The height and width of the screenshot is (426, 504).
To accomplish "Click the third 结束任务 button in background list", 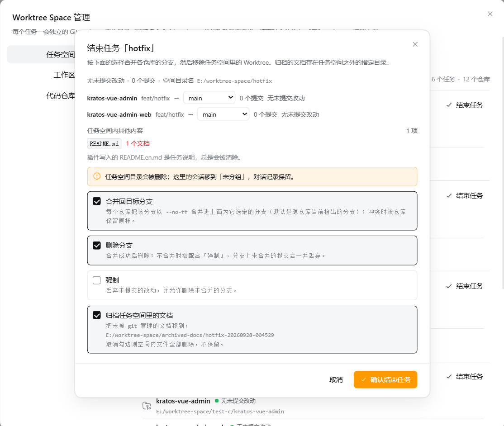I will (465, 286).
